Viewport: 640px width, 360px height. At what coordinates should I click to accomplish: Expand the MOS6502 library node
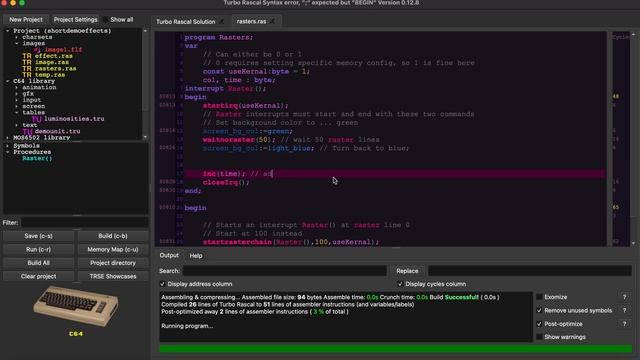pos(7,138)
